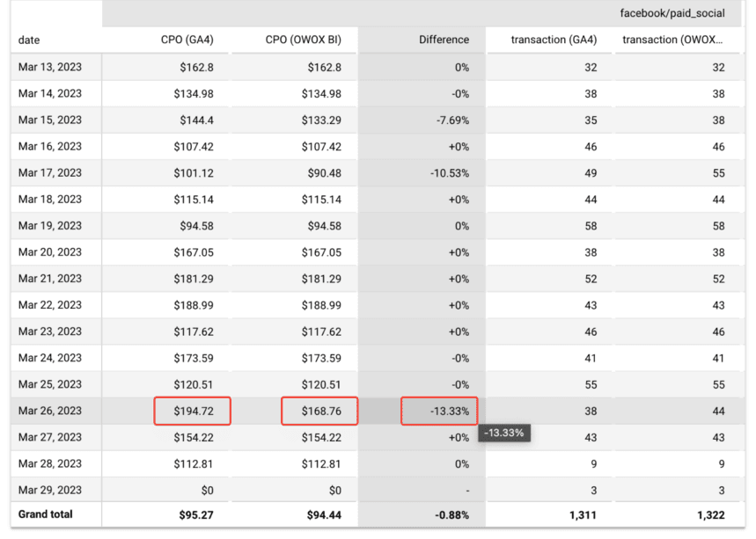
Task: Select the Mar 17 transaction (GA4) value 49
Action: click(591, 173)
